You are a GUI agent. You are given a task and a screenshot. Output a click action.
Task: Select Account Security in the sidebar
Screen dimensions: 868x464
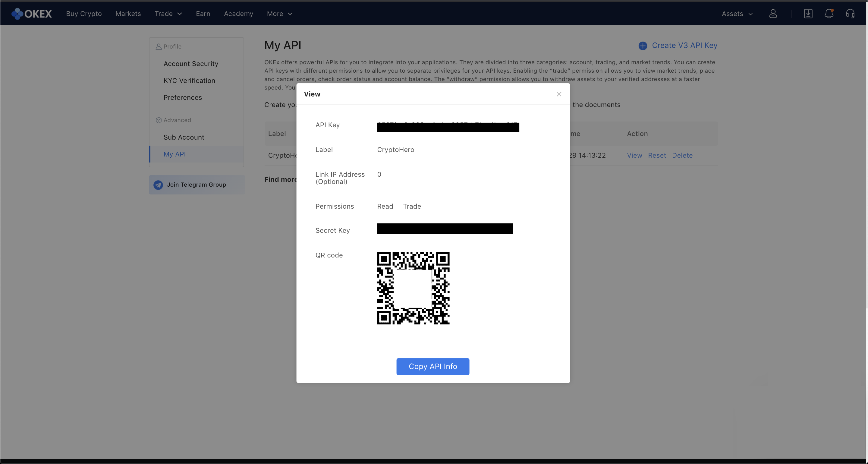tap(191, 64)
